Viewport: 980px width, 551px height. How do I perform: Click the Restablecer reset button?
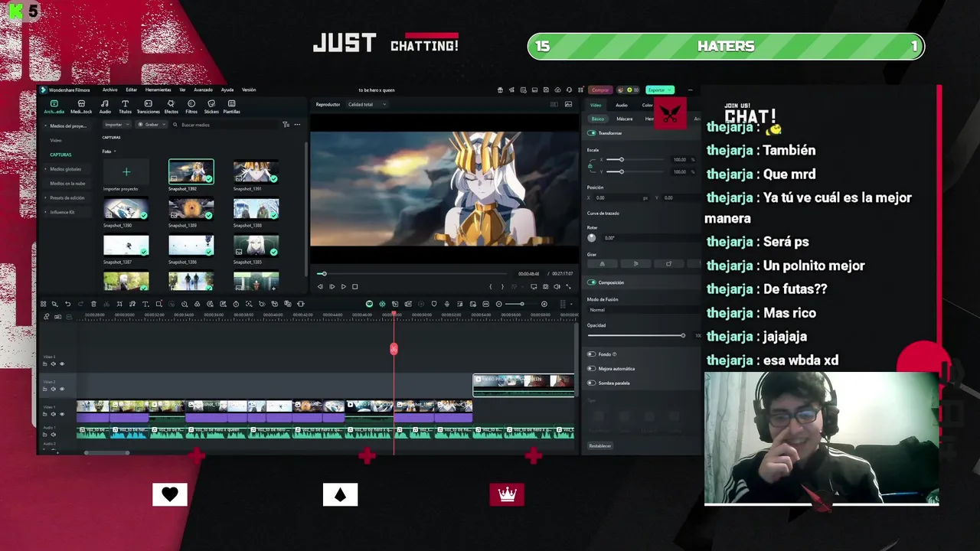600,445
